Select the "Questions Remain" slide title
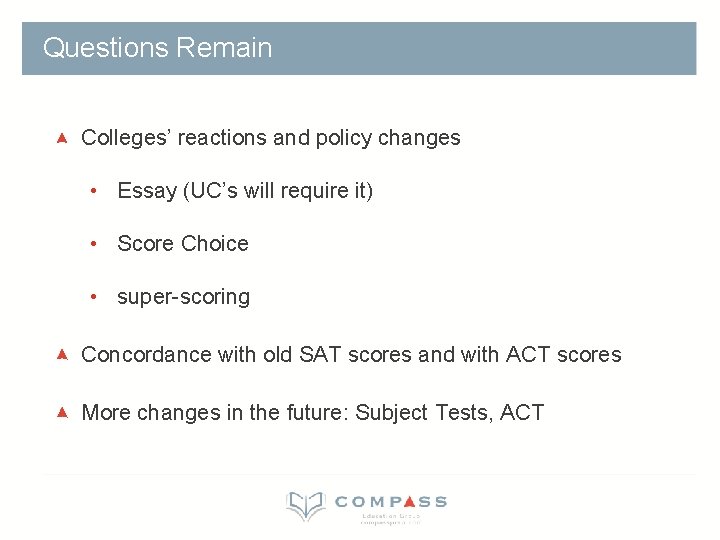720x540 pixels. tap(158, 48)
